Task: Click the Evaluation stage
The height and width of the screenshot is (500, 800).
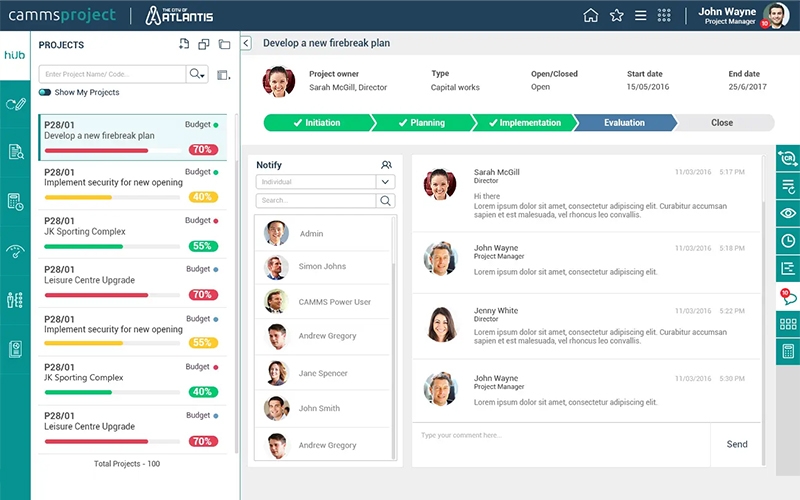Action: click(x=624, y=123)
